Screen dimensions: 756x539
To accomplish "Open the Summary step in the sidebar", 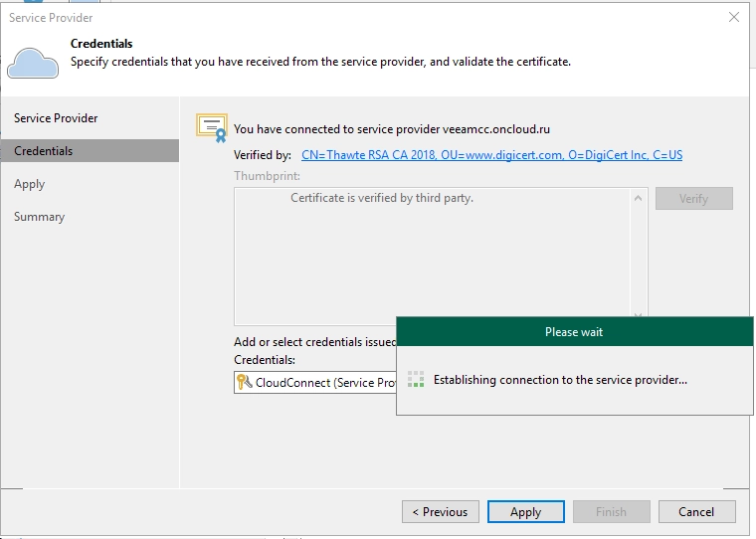I will (x=40, y=217).
